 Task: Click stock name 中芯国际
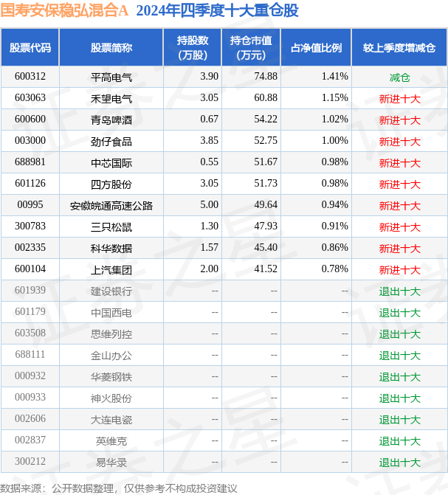(x=111, y=163)
